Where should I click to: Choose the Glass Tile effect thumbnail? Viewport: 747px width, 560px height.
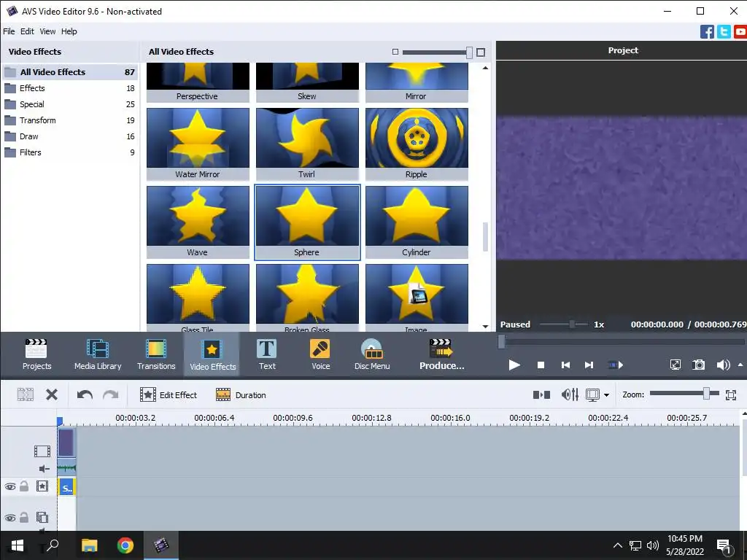[198, 297]
